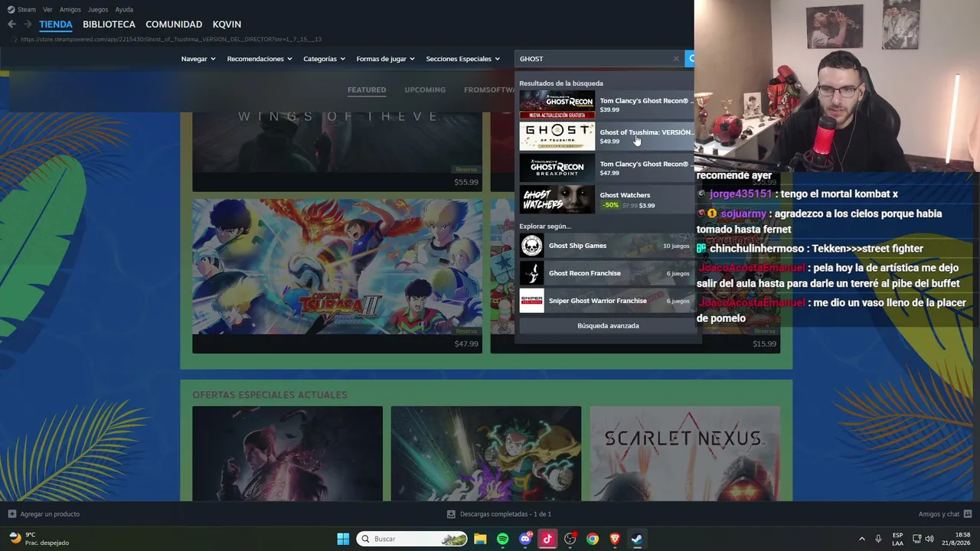
Task: Go forward with the forward arrow
Action: tap(28, 24)
